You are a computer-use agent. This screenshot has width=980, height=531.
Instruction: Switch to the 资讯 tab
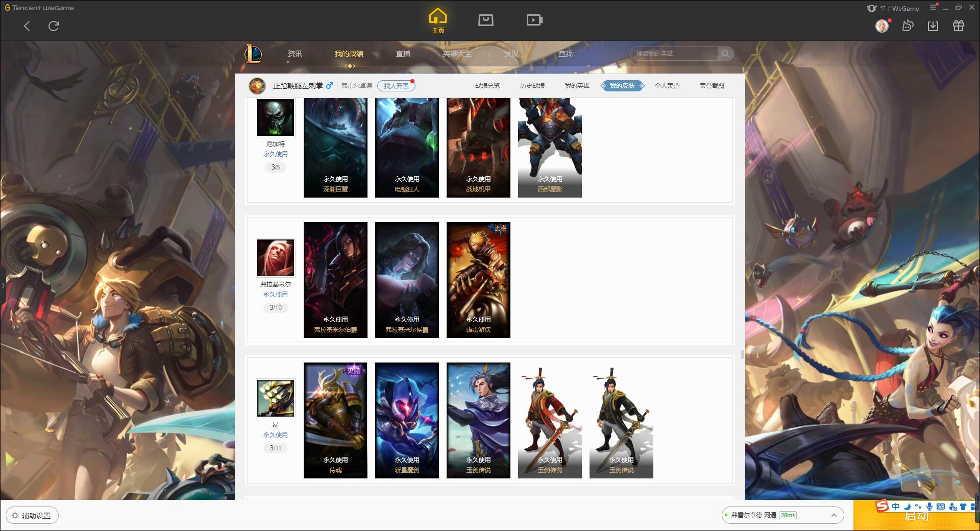pos(295,54)
